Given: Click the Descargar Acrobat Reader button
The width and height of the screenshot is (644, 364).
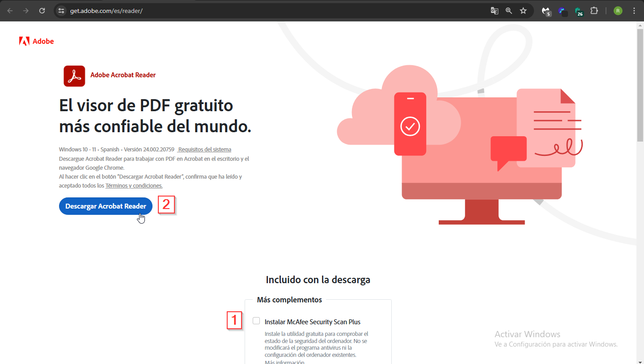Looking at the screenshot, I should pos(106,206).
